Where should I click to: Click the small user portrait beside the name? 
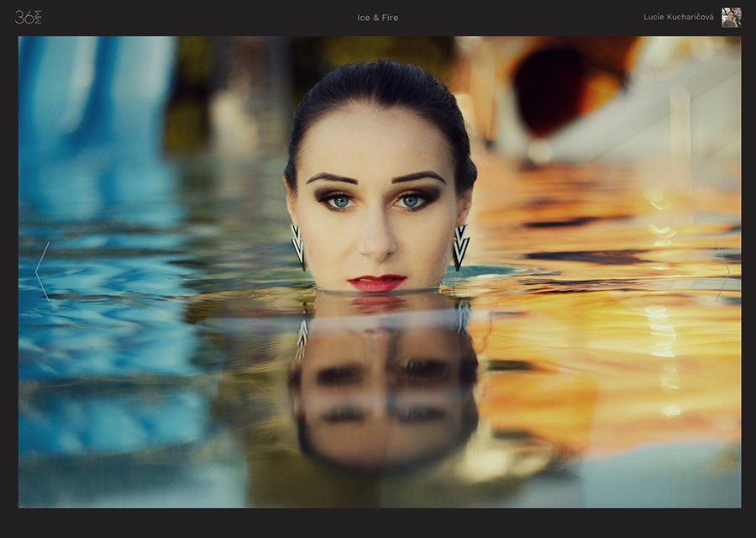(x=731, y=18)
